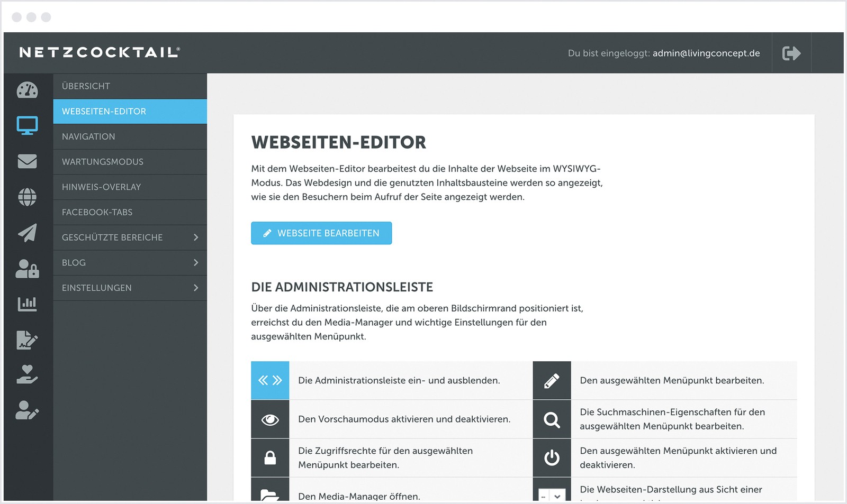Toggle the preview mode eye icon
This screenshot has height=504, width=847.
270,419
